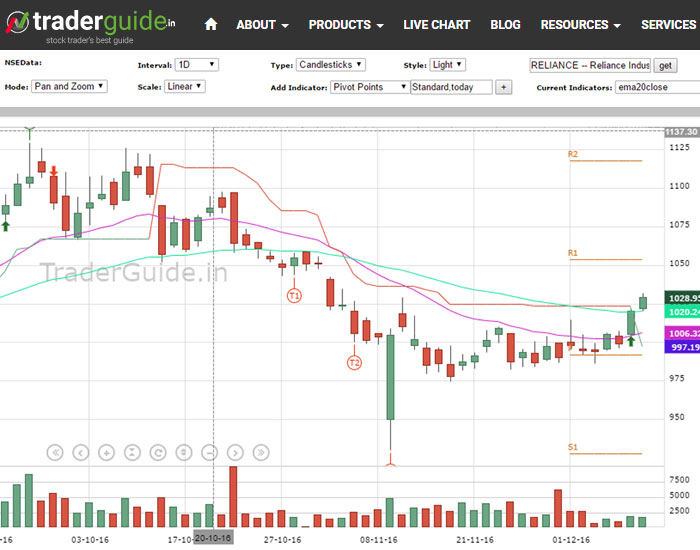Click the 1020.24 indicator value label
The height and width of the screenshot is (550, 700).
tap(682, 311)
